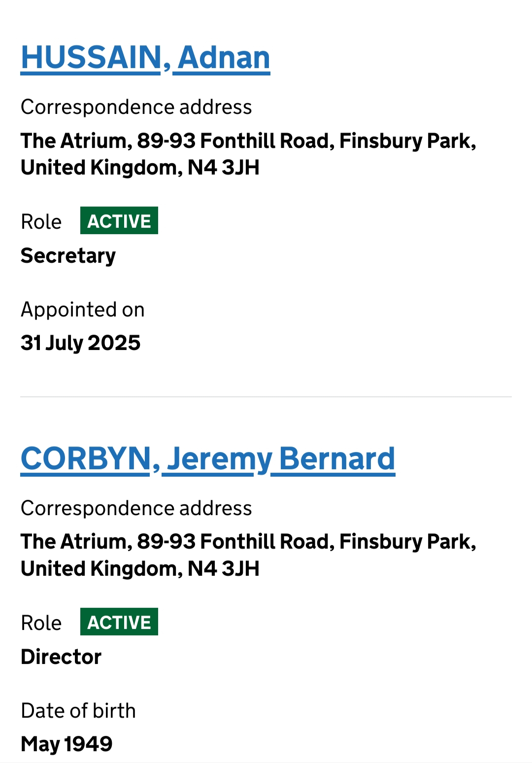Viewport: 532px width, 763px height.
Task: Click Correspondence address label under Hussain
Action: point(136,107)
